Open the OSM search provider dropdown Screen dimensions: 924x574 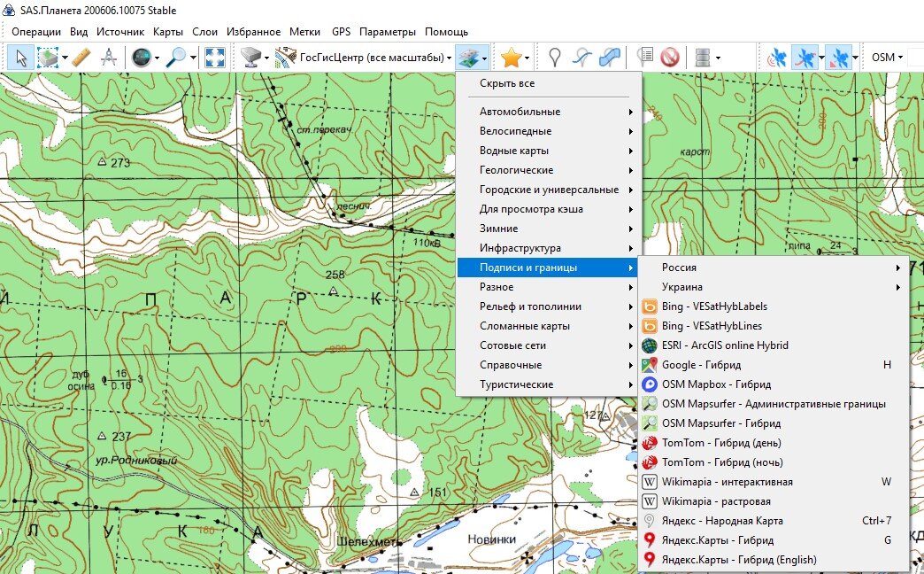click(x=887, y=58)
